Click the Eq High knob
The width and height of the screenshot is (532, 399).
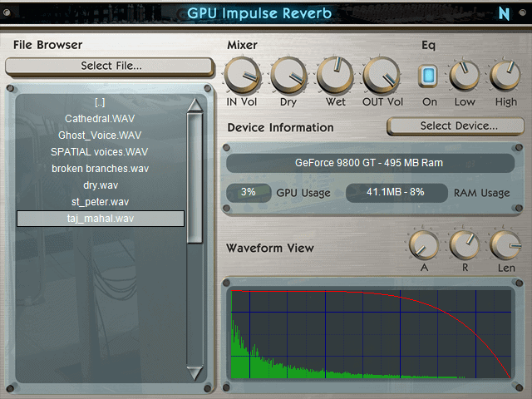(505, 76)
